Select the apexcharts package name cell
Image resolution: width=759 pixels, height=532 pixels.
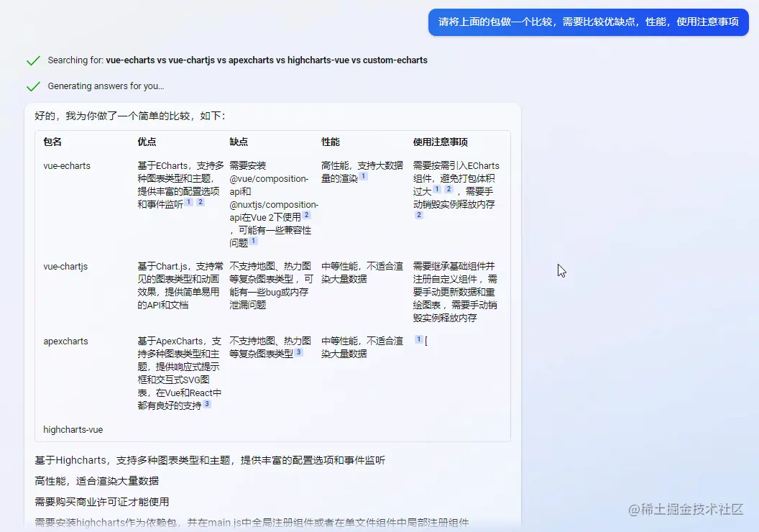pyautogui.click(x=66, y=341)
